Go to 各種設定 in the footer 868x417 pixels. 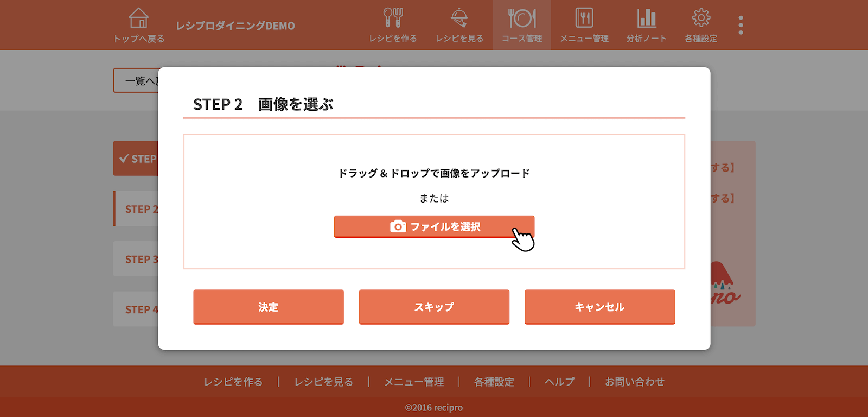pos(494,382)
